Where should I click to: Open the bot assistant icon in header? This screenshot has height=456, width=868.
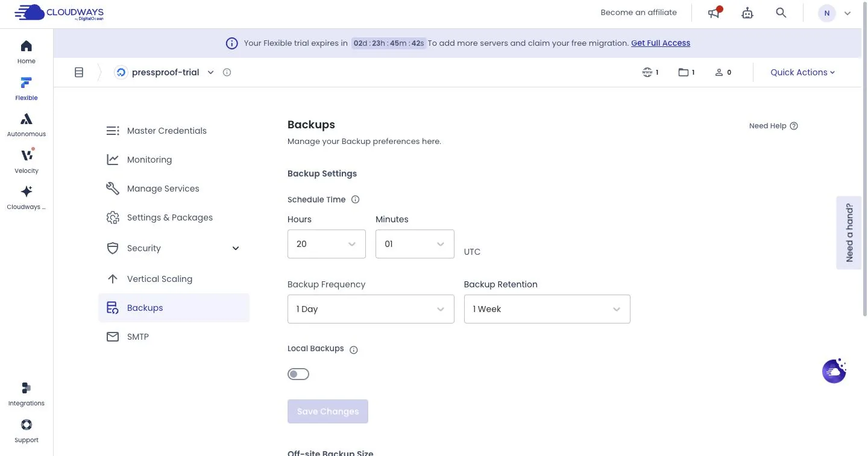click(747, 13)
